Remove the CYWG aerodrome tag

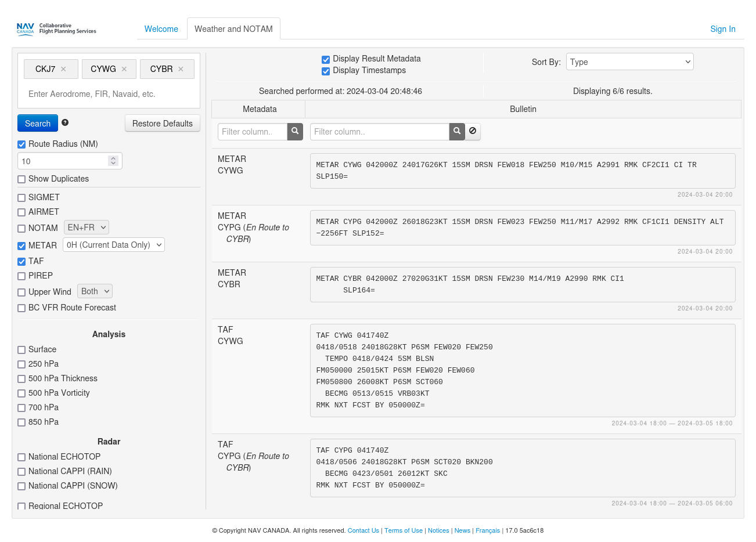(124, 69)
